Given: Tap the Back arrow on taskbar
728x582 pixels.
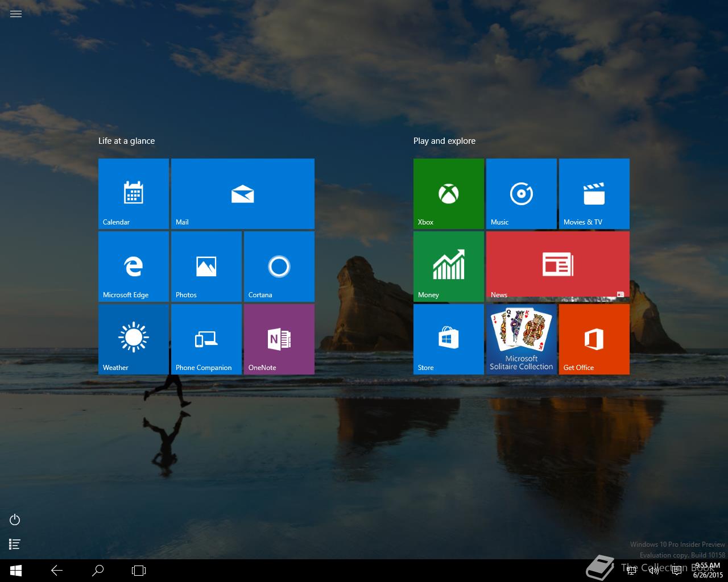Looking at the screenshot, I should coord(57,571).
